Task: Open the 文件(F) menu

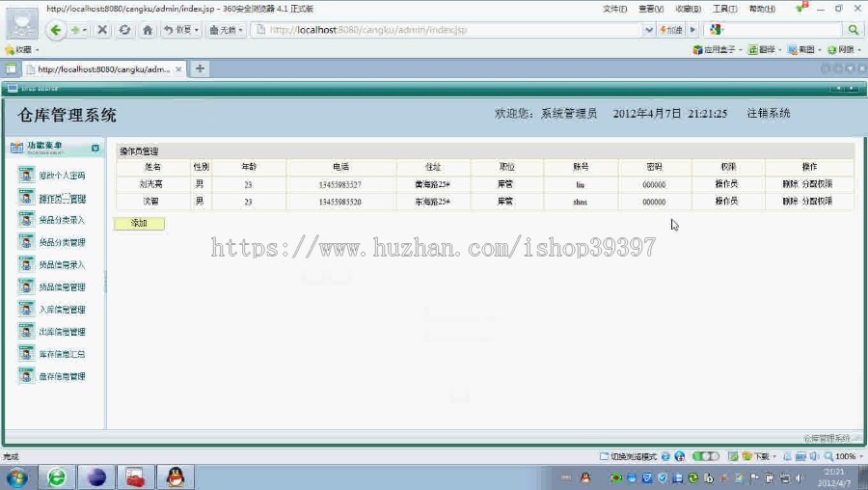Action: point(614,9)
